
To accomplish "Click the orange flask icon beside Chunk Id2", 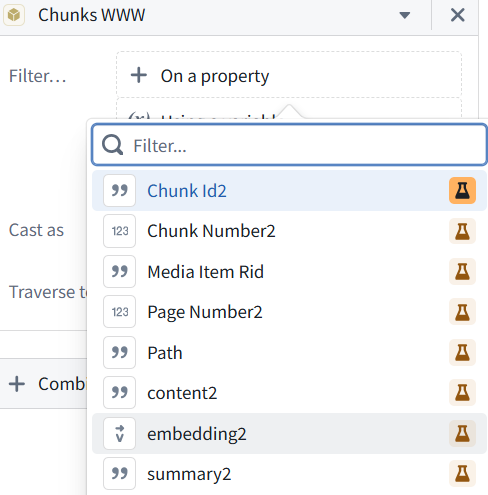I will (x=462, y=191).
